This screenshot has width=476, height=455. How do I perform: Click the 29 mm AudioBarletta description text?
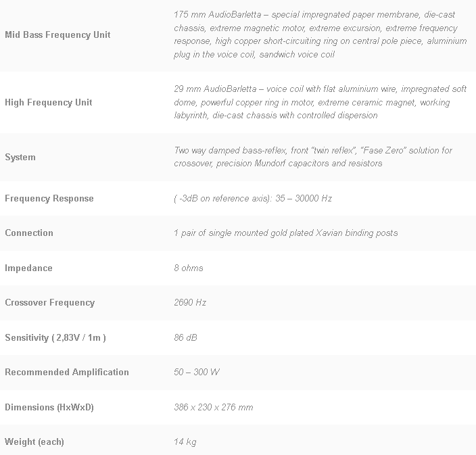(x=312, y=103)
